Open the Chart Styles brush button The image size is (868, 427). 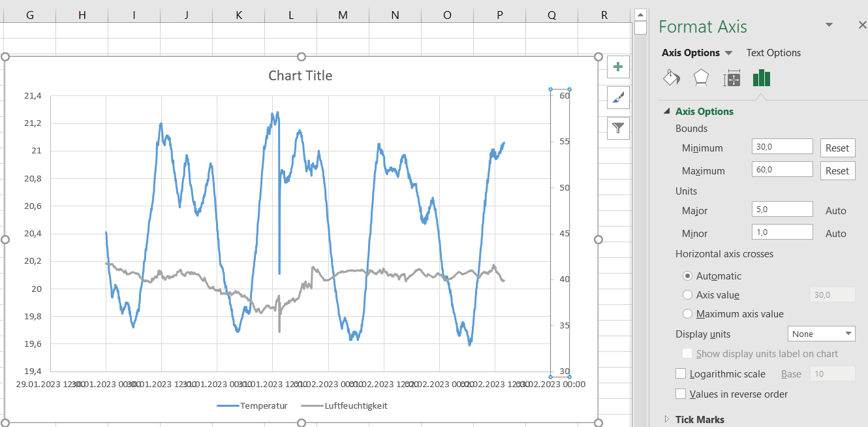pos(618,97)
